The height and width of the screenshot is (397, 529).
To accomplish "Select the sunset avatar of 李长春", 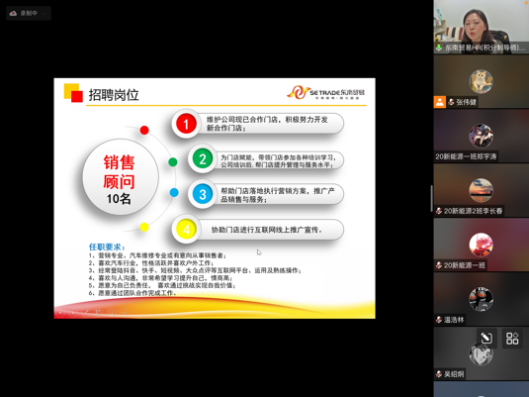I will point(481,190).
